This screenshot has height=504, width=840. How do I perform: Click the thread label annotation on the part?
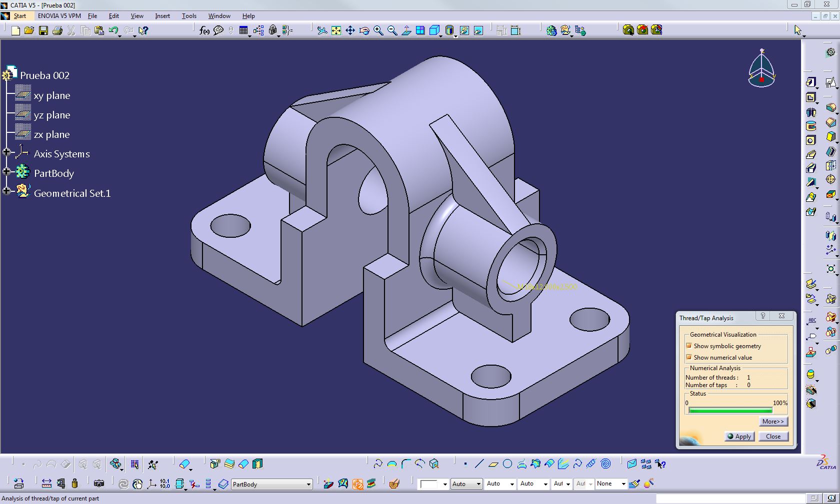pyautogui.click(x=547, y=287)
